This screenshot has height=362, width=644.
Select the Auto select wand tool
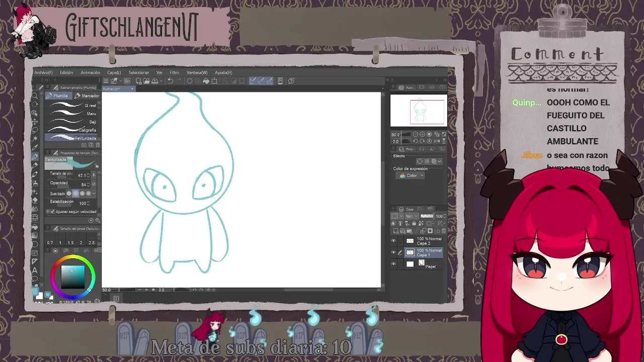tap(35, 139)
